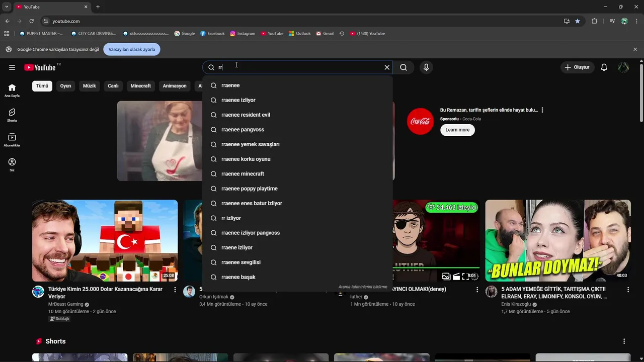Open the tab search dropdown arrow
Screen dimensions: 644x362
[7, 7]
